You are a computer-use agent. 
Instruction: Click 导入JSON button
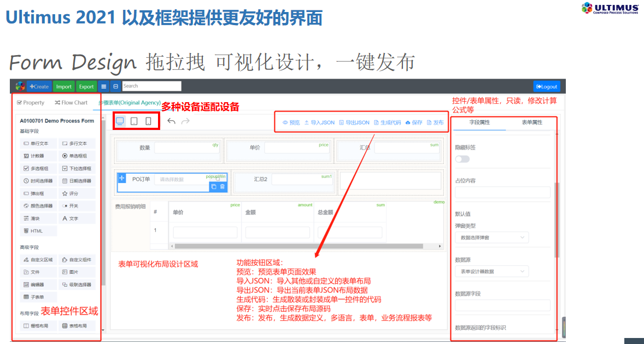coord(319,123)
